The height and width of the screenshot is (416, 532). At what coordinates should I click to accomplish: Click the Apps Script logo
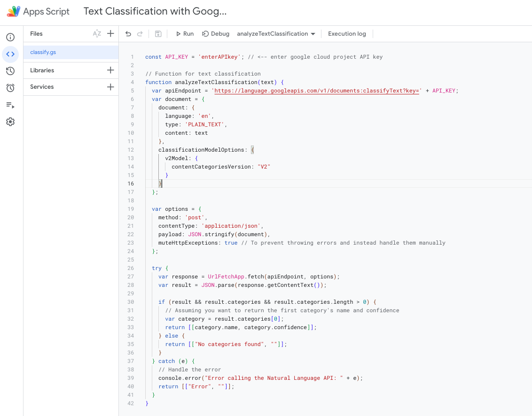tap(14, 11)
